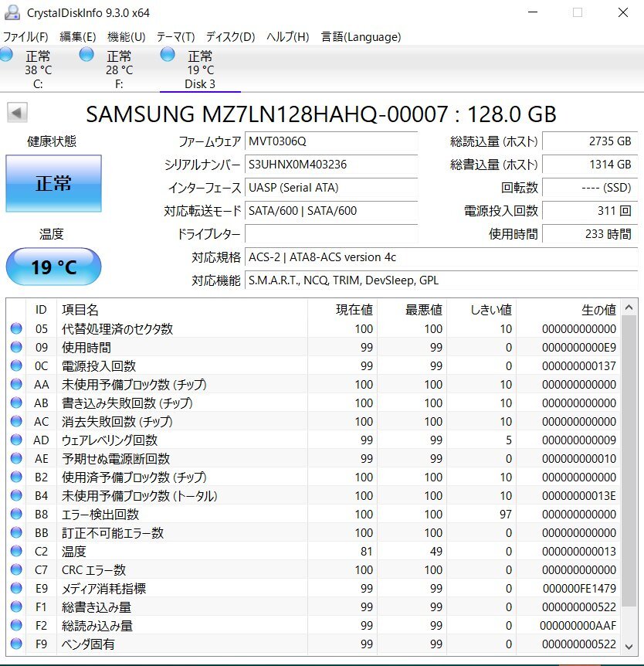Click the power-on count value 311 回
The image size is (644, 666).
590,211
